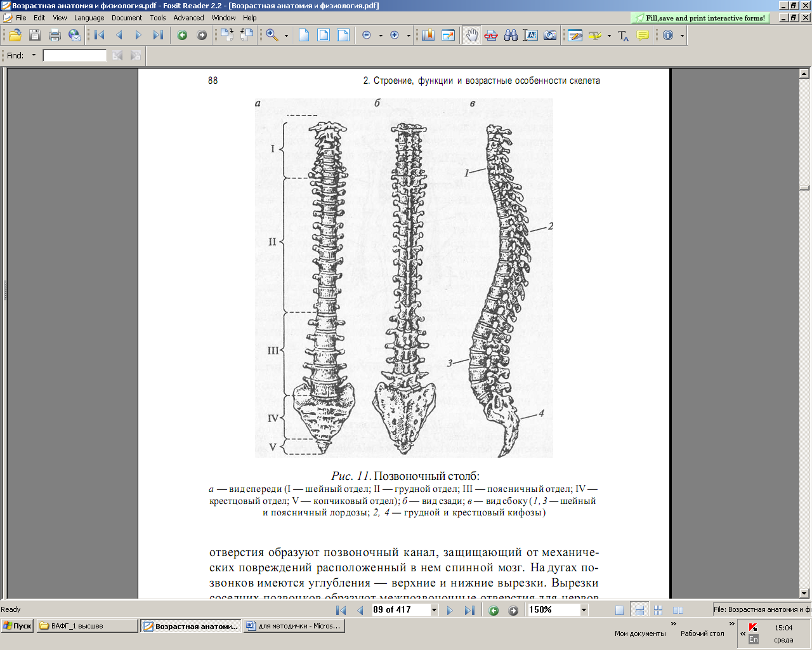Toggle the bookmarks navigation panel icon
Screen dimensions: 812x650
pos(428,36)
